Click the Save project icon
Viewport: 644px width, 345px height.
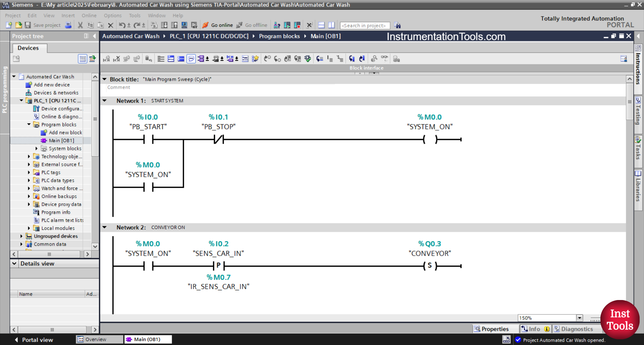pyautogui.click(x=28, y=25)
